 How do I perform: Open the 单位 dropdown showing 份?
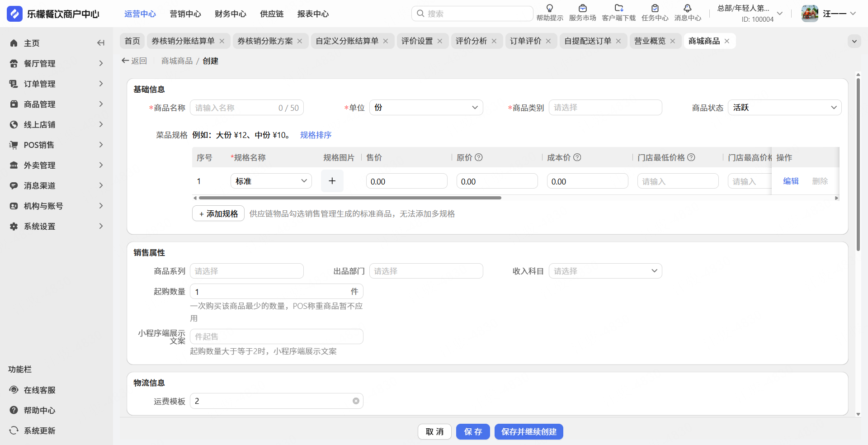(x=426, y=108)
